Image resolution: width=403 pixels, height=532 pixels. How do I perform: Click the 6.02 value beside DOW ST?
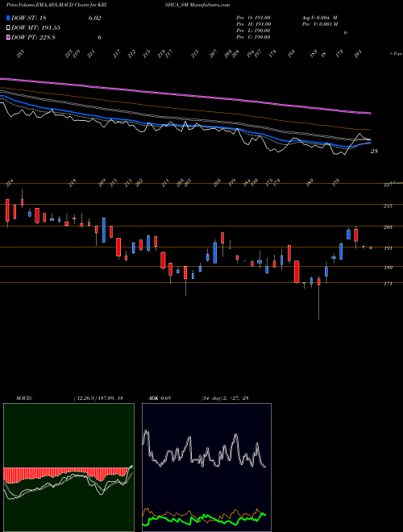[x=94, y=18]
